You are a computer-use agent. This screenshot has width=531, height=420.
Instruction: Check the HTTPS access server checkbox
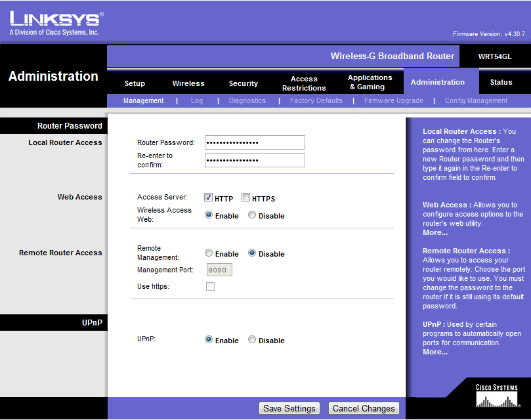[246, 198]
